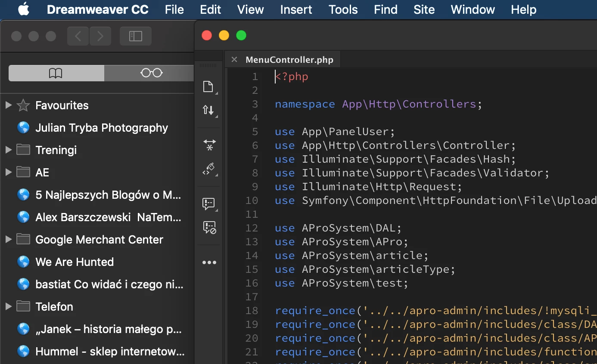
Task: Toggle the Safari sidebar button
Action: (136, 36)
